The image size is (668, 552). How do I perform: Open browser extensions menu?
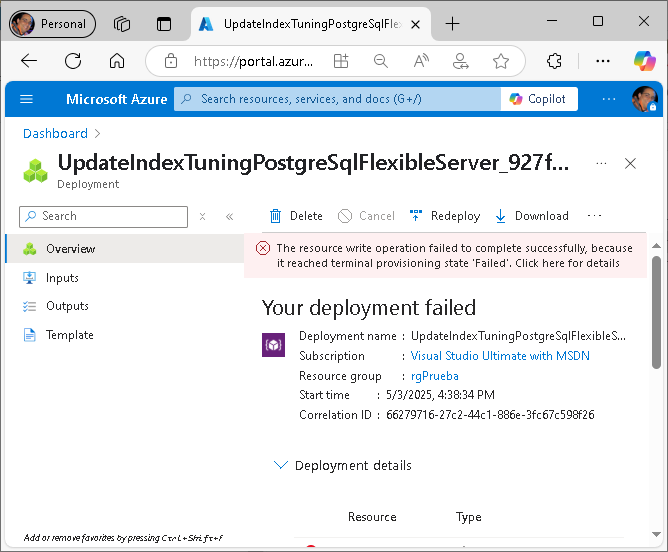554,61
